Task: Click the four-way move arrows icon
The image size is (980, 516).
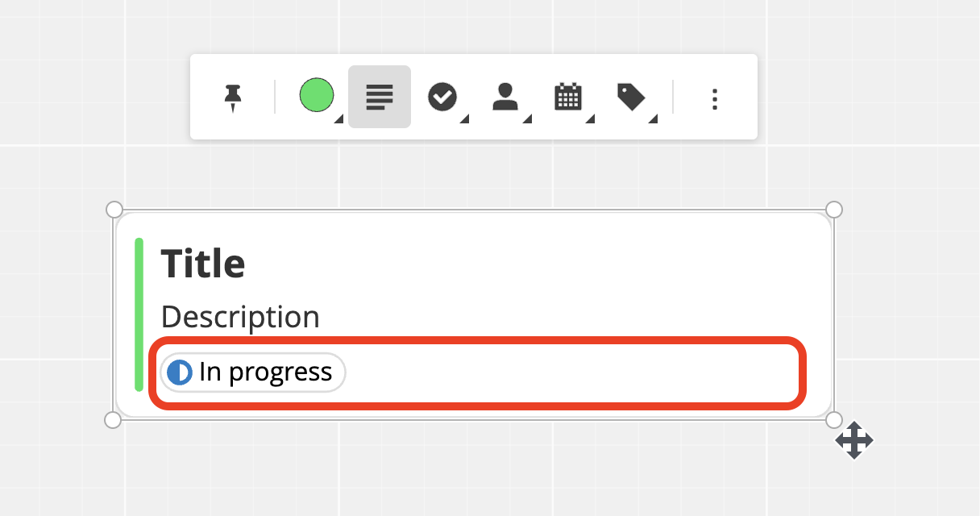Action: 854,441
